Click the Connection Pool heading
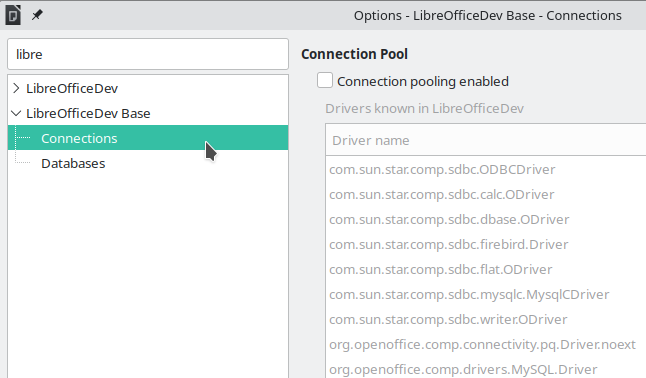 point(354,54)
